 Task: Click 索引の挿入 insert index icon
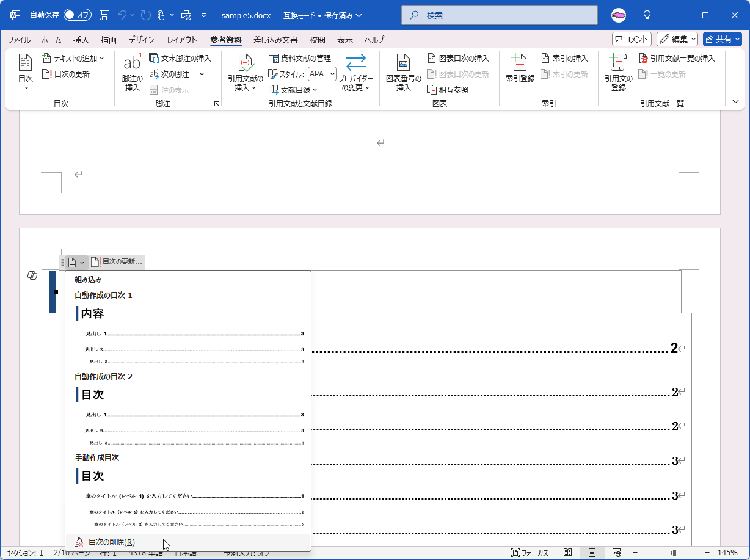tap(564, 58)
